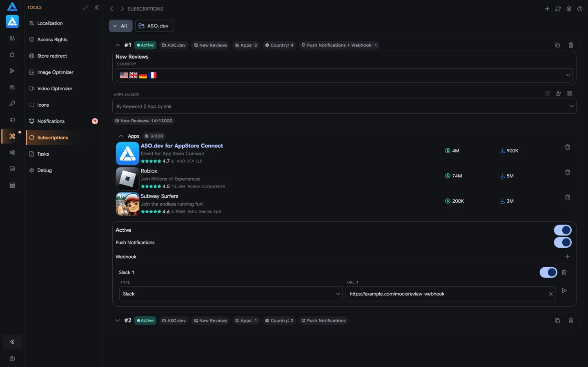This screenshot has width=588, height=367.
Task: Open Debug in the Tools menu
Action: tap(63, 170)
